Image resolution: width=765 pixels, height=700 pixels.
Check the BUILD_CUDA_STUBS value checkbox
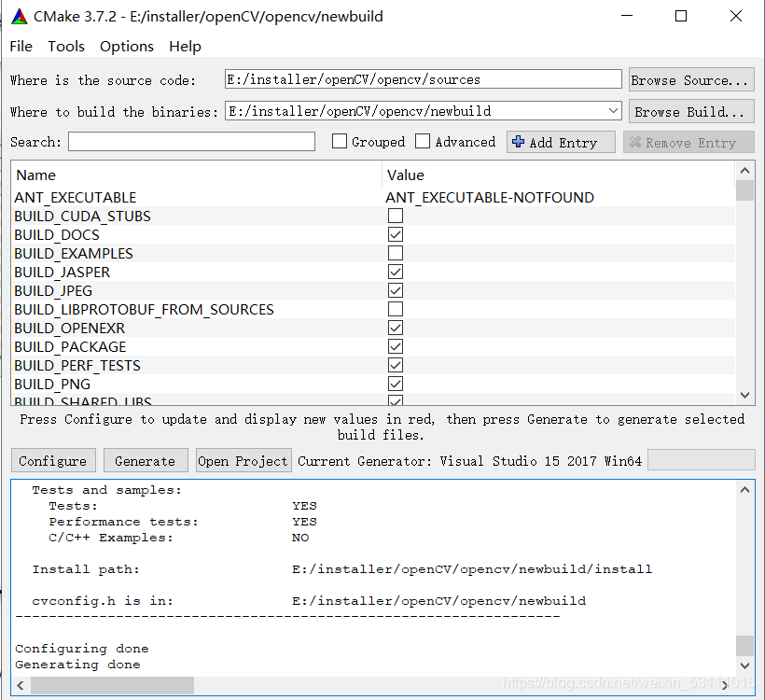395,216
